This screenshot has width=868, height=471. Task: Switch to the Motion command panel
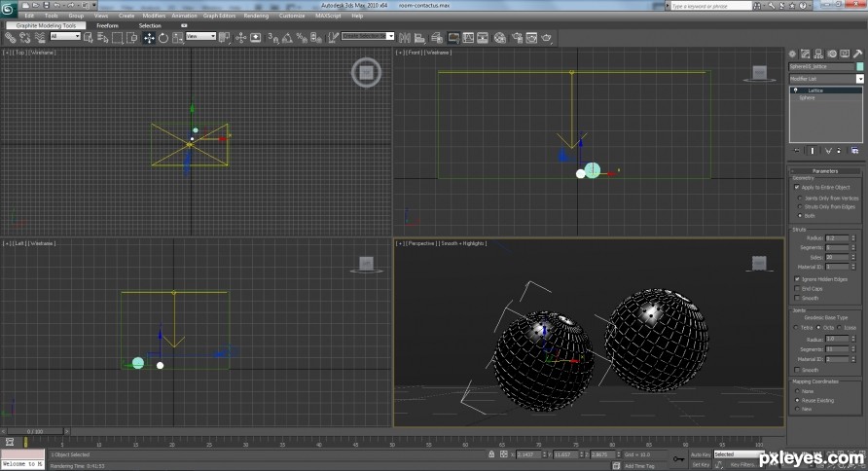(831, 54)
